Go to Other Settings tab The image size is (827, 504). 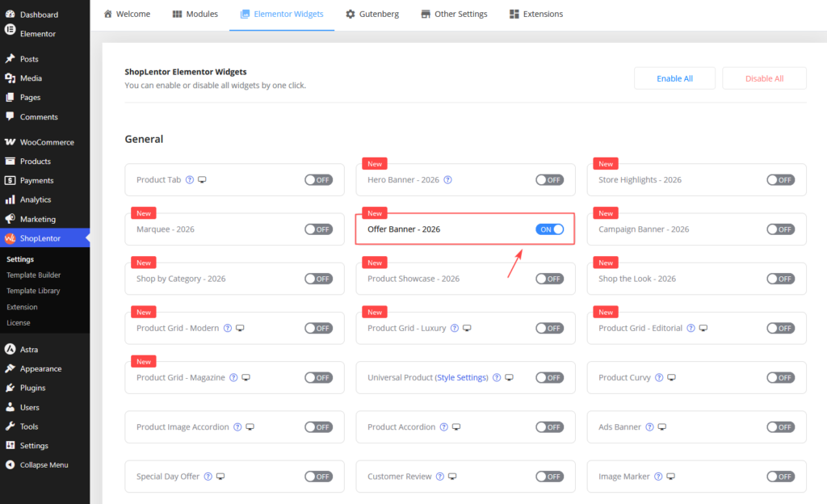tap(454, 15)
